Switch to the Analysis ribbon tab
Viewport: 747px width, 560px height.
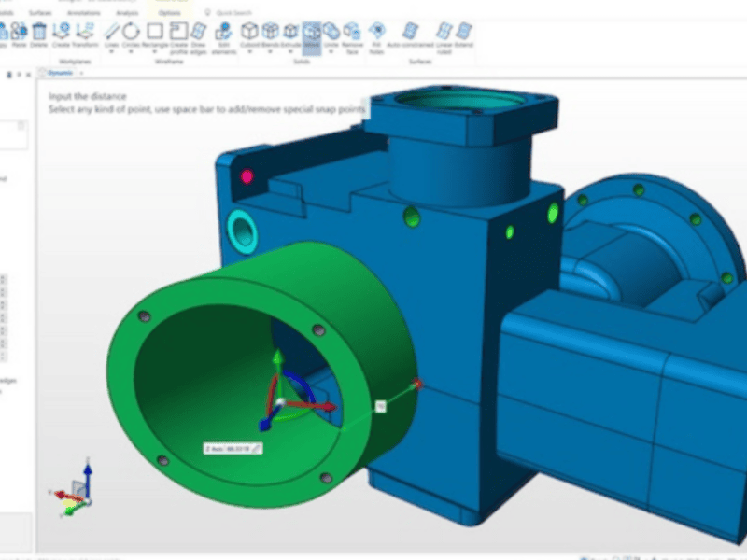tap(124, 12)
